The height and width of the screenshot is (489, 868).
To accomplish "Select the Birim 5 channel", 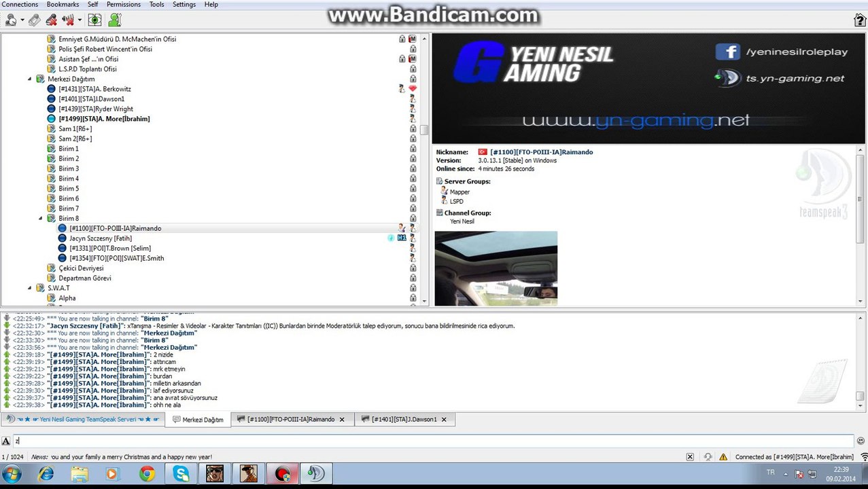I will point(69,188).
